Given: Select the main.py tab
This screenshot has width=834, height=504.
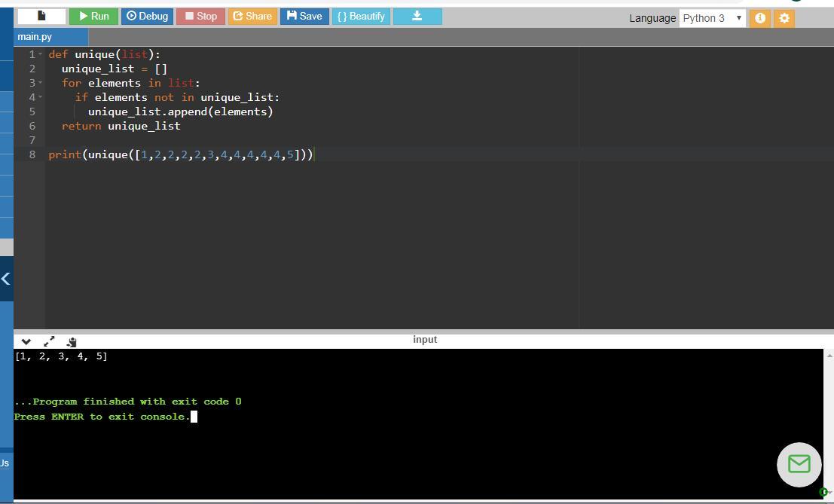Looking at the screenshot, I should [x=50, y=37].
